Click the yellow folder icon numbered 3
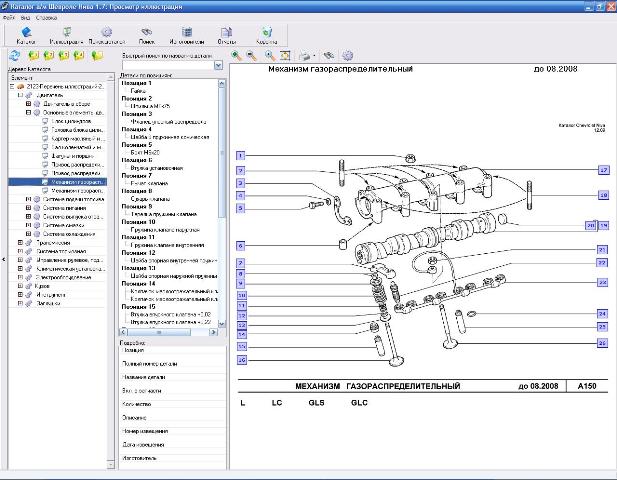Screen dimensions: 617x480 (63, 55)
